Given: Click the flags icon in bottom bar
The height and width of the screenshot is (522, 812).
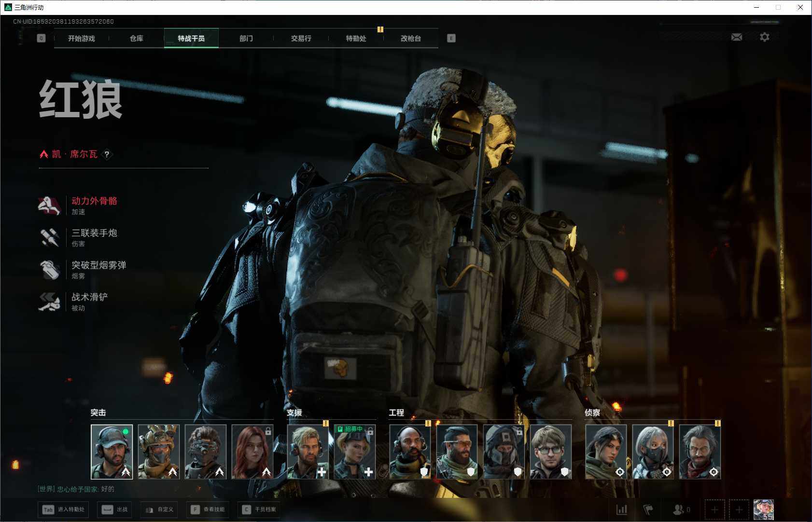Looking at the screenshot, I should (648, 509).
